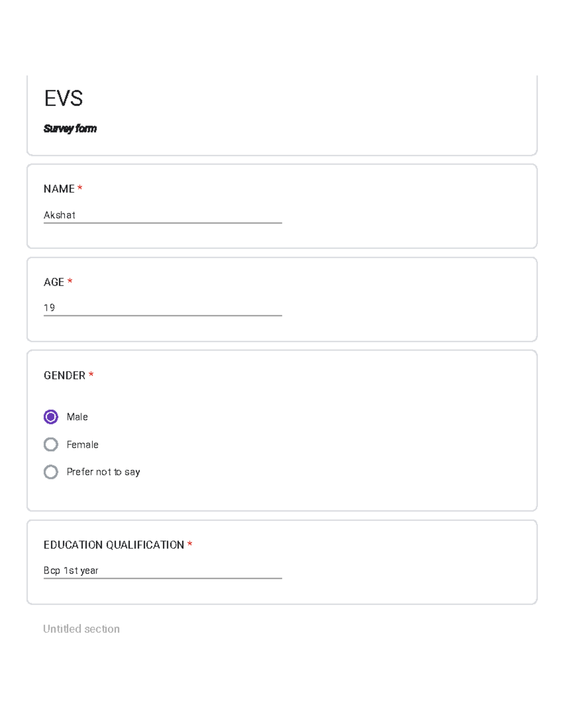563x728 pixels.
Task: Click the EDUCATION QUALIFICATION question label
Action: coord(114,545)
